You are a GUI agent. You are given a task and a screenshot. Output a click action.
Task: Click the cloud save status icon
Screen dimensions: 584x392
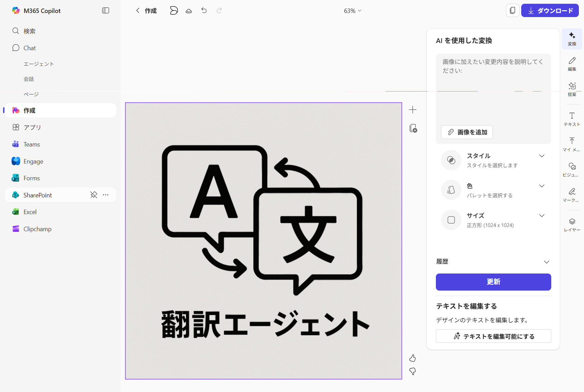pos(189,11)
